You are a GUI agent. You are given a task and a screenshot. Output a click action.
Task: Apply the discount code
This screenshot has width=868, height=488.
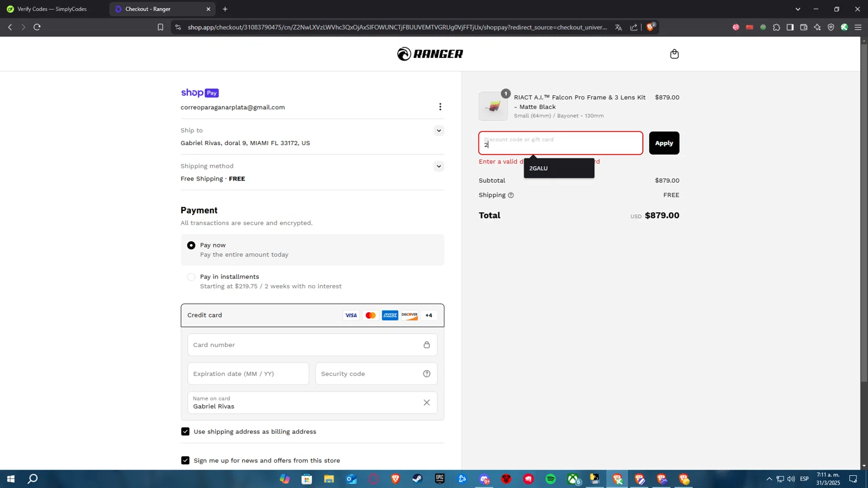(664, 143)
